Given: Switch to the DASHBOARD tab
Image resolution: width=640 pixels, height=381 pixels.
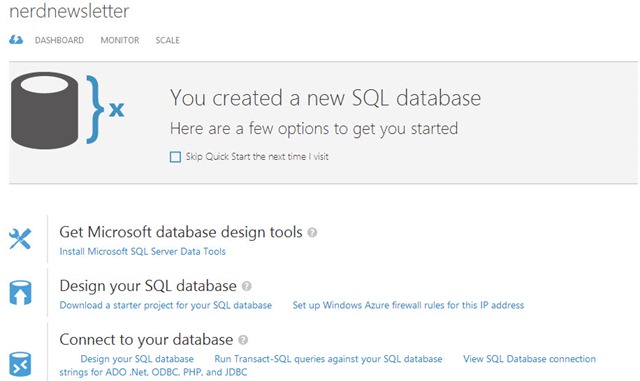Looking at the screenshot, I should pyautogui.click(x=59, y=40).
